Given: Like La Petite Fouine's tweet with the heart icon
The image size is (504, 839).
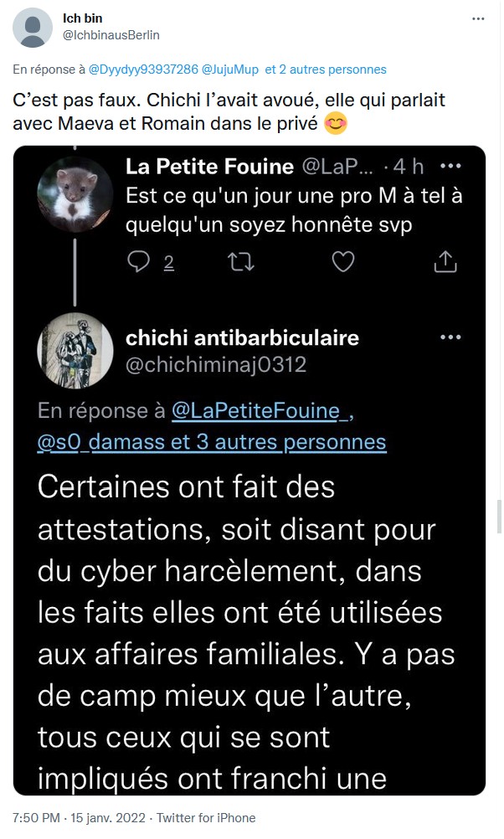Looking at the screenshot, I should (x=343, y=261).
